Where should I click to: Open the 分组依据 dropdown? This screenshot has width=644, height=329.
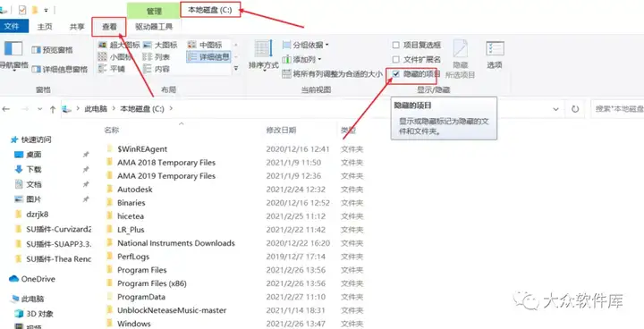point(306,45)
